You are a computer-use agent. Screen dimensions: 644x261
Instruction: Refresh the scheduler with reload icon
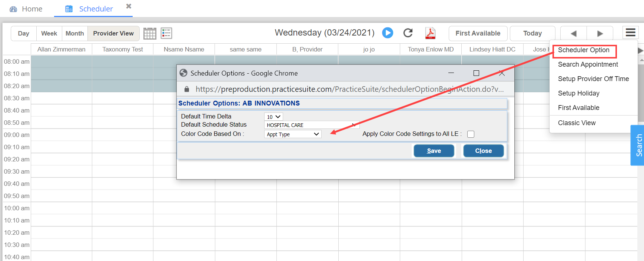pyautogui.click(x=408, y=33)
